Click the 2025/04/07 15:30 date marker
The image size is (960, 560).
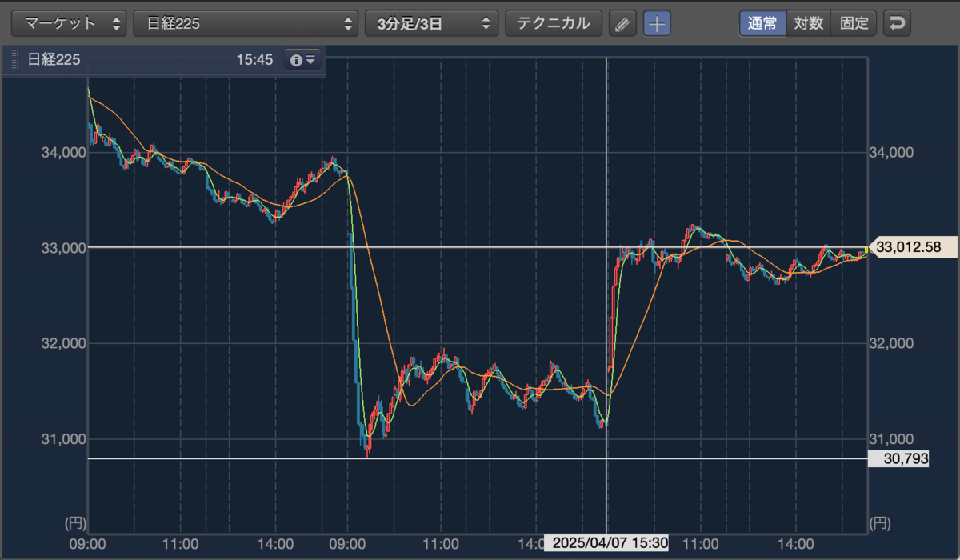click(x=607, y=542)
